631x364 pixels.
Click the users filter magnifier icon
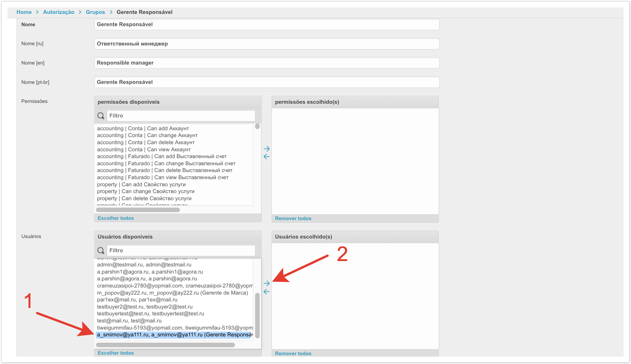pos(101,251)
